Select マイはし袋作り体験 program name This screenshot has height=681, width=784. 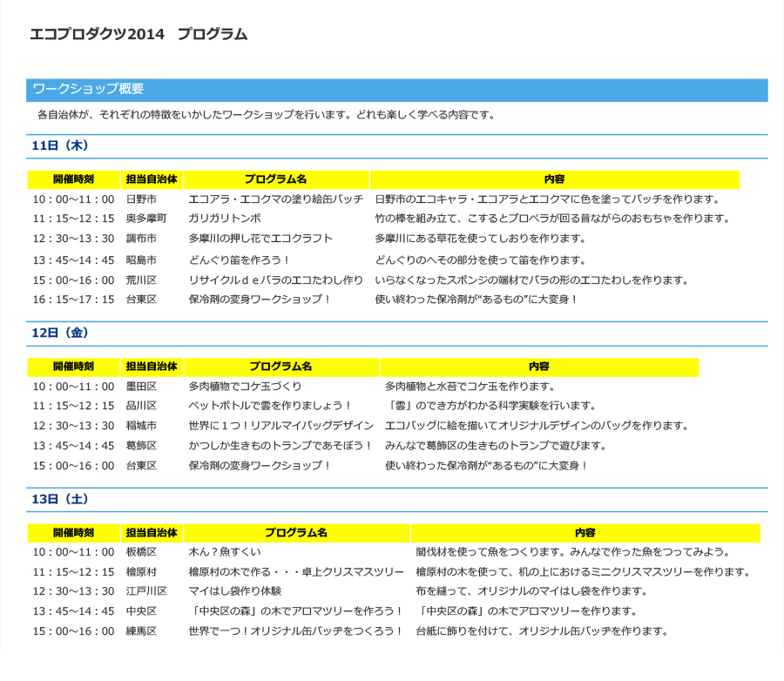pos(235,591)
